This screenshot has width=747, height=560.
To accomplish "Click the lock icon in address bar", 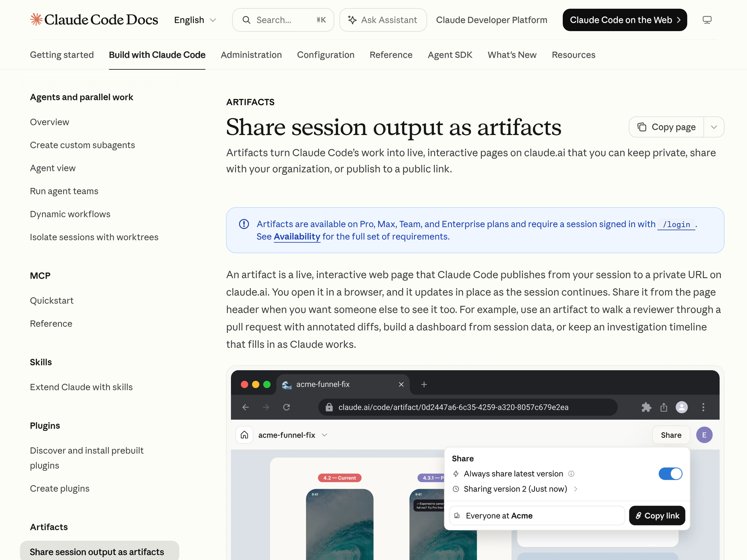I will click(x=329, y=408).
